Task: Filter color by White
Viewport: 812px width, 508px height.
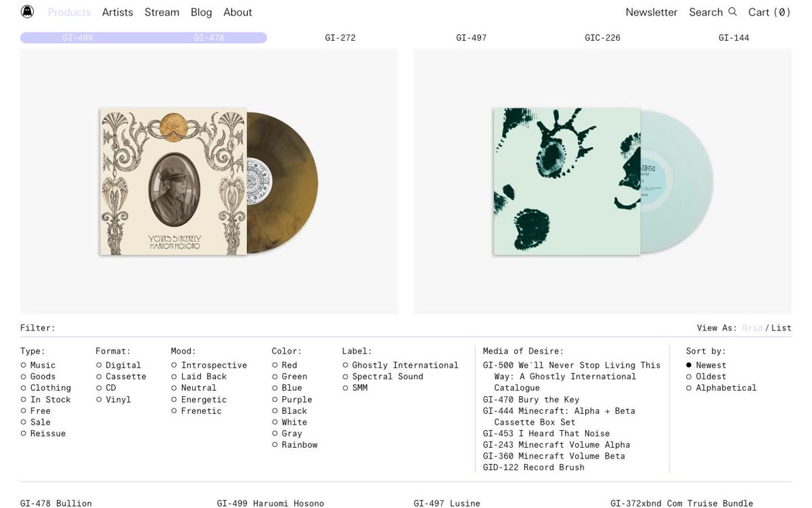Action: click(x=290, y=422)
